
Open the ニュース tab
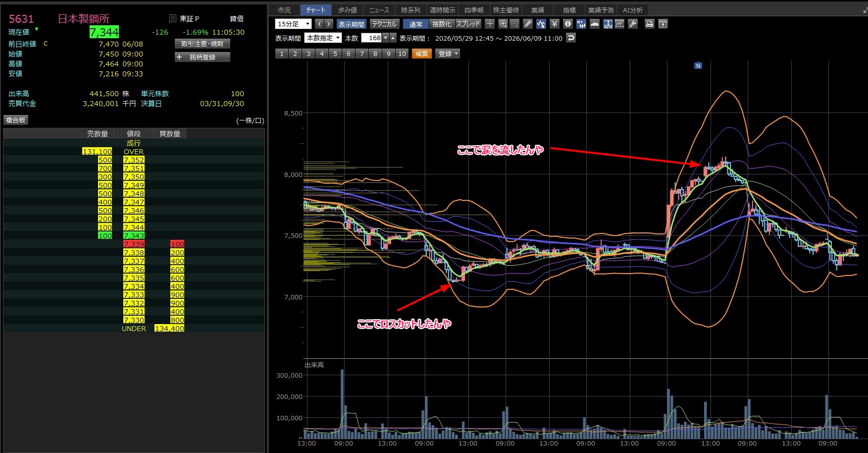(x=379, y=10)
